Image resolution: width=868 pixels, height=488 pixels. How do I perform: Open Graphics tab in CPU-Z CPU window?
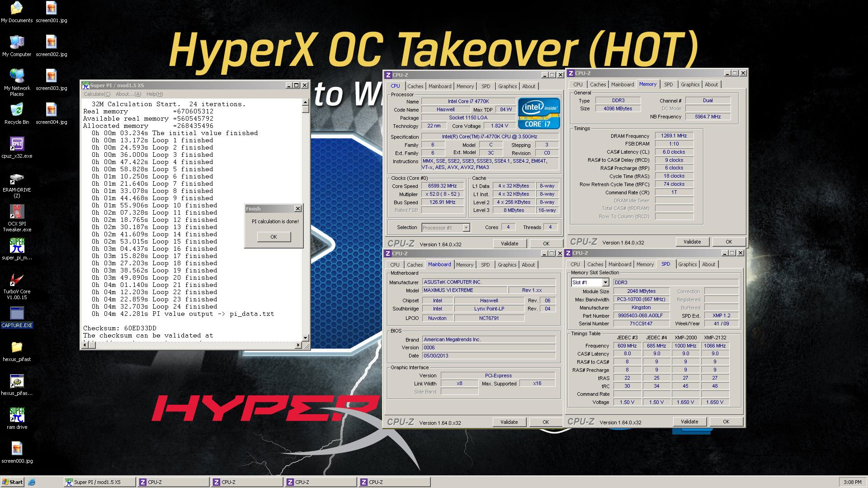(507, 86)
